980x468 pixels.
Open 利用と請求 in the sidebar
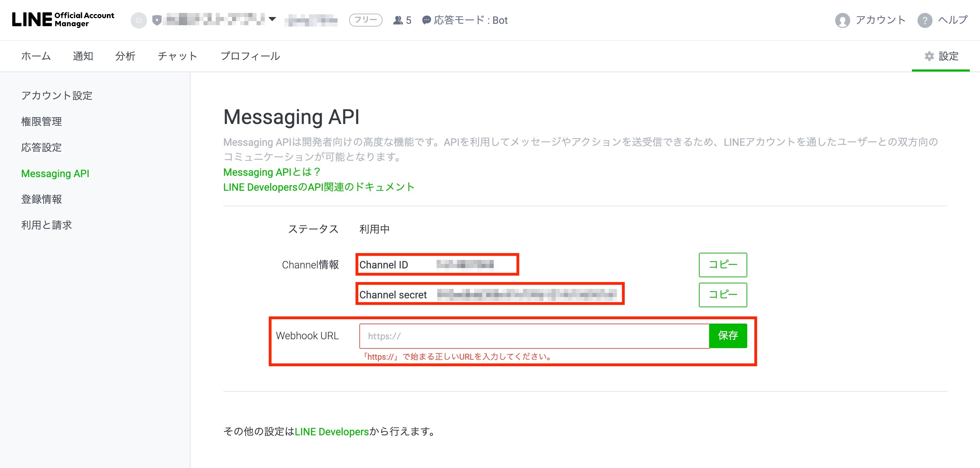point(46,225)
